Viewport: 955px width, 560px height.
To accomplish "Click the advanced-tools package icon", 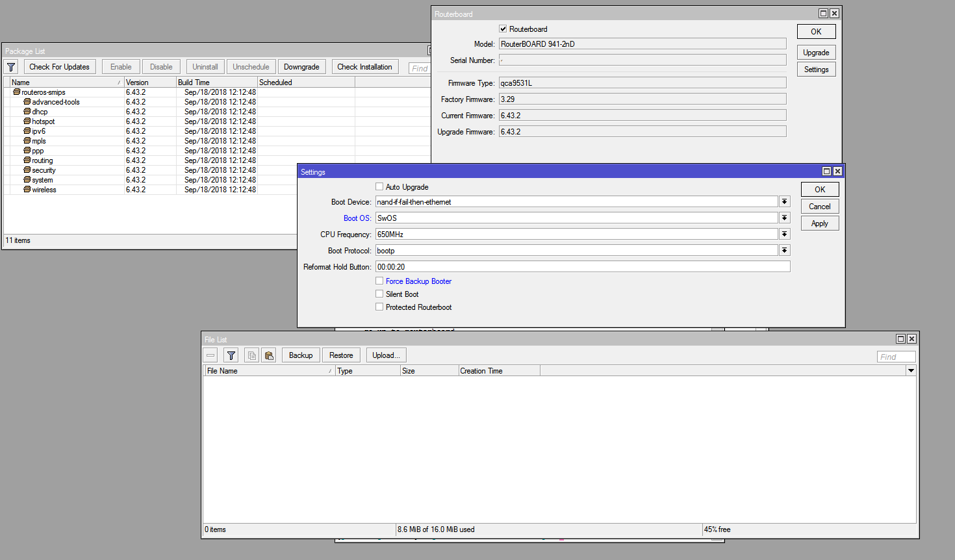I will [27, 102].
